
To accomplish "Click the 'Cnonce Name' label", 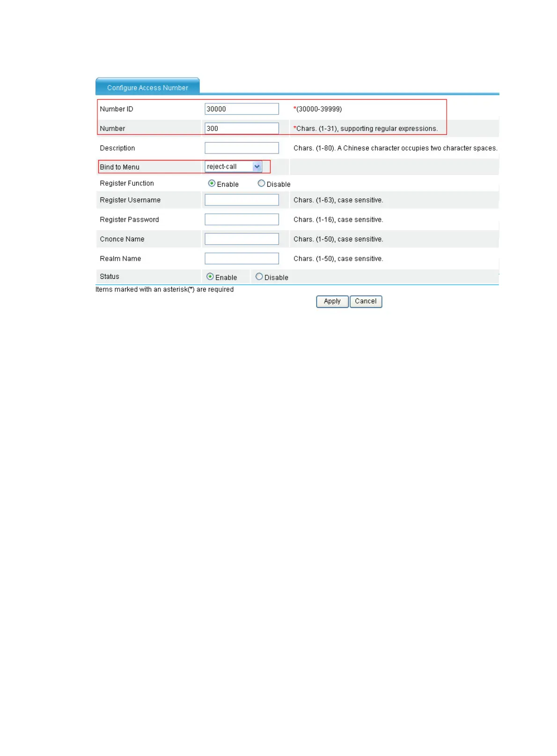I will pyautogui.click(x=122, y=239).
